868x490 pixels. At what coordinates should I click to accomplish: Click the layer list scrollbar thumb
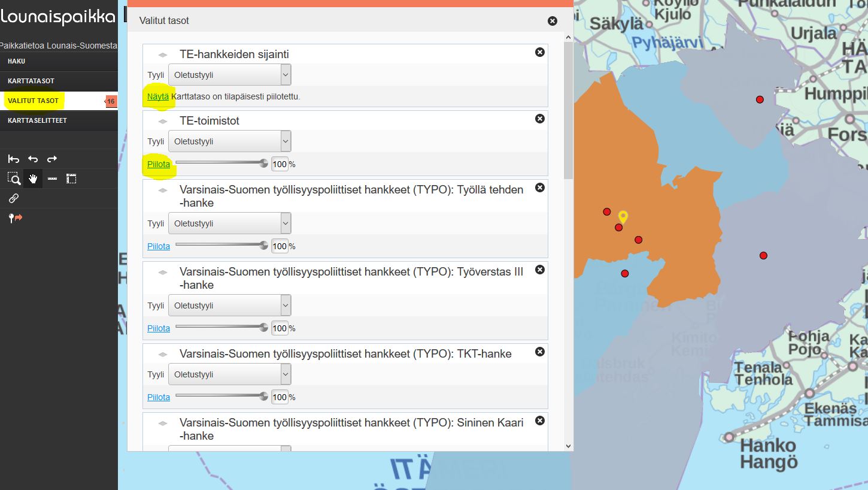click(x=569, y=111)
